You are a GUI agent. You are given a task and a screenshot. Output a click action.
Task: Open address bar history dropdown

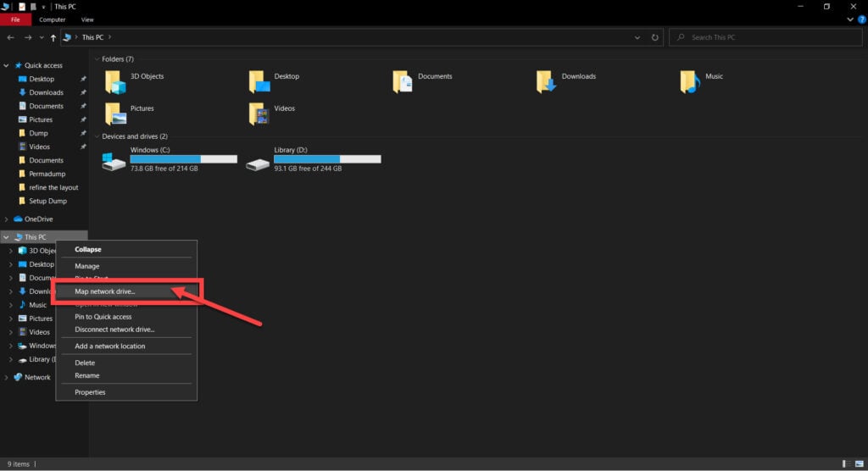(x=638, y=37)
